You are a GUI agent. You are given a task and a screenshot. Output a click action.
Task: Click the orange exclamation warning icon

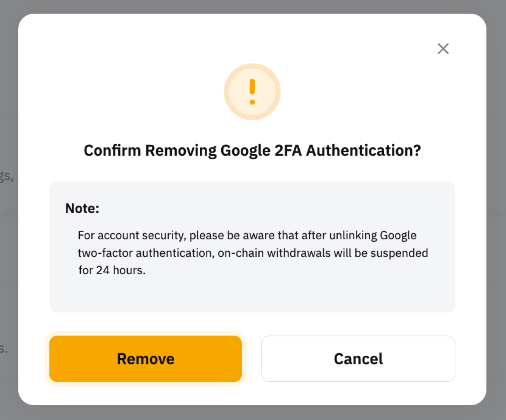point(252,92)
